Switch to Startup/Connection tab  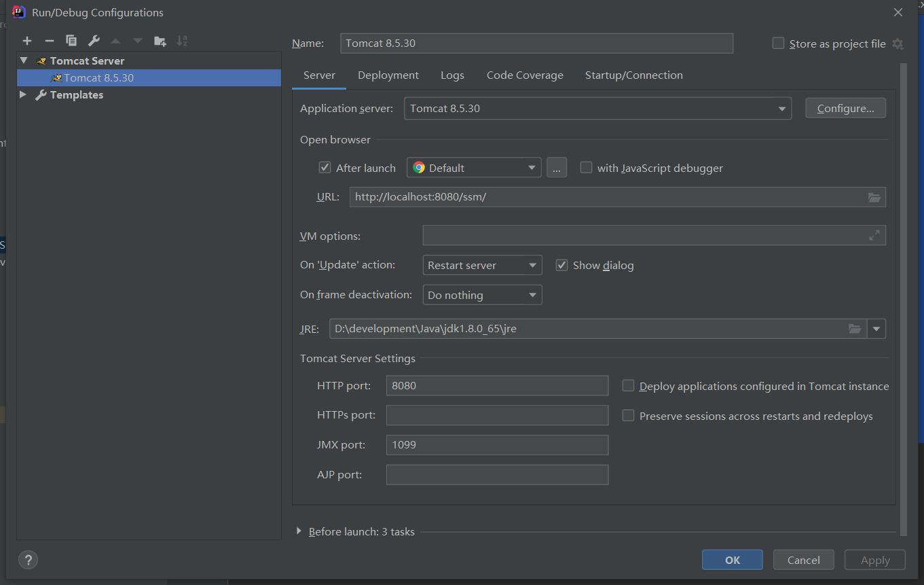tap(634, 75)
